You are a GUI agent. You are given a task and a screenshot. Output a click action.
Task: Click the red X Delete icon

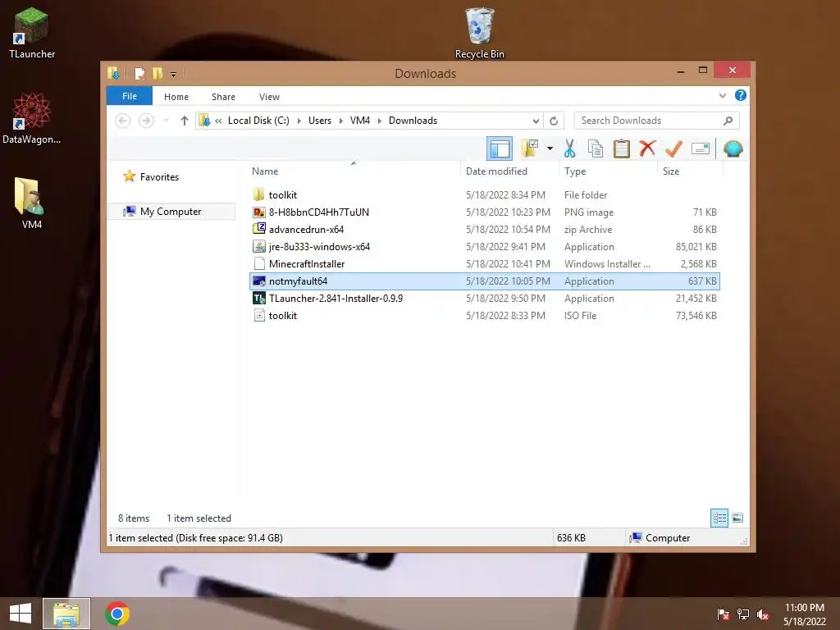coord(647,148)
